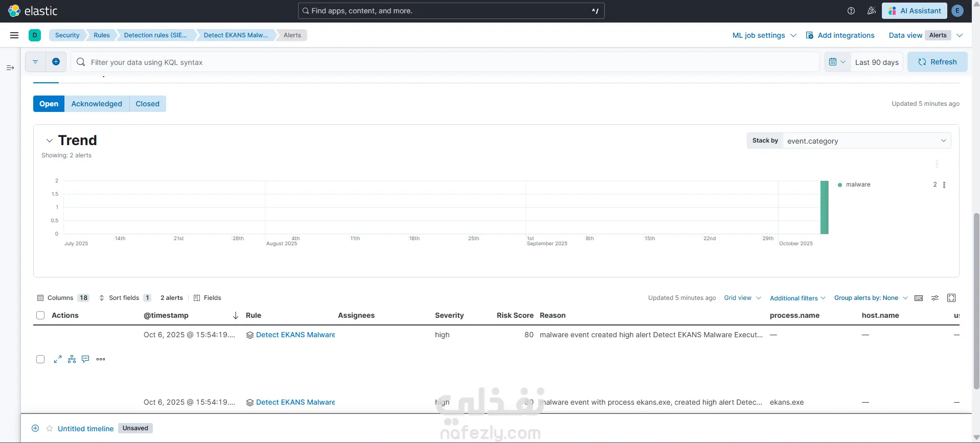Open the Untitled timeline link

coord(86,429)
